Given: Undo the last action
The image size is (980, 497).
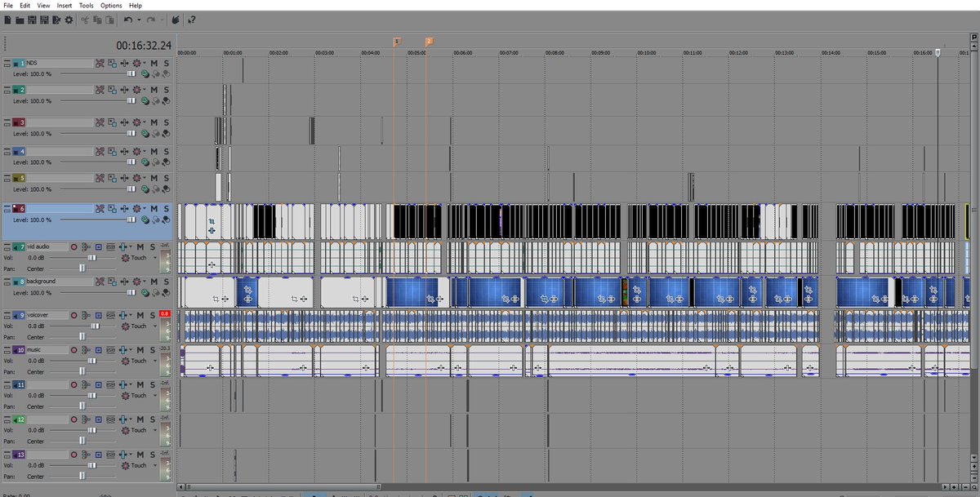Looking at the screenshot, I should 128,20.
